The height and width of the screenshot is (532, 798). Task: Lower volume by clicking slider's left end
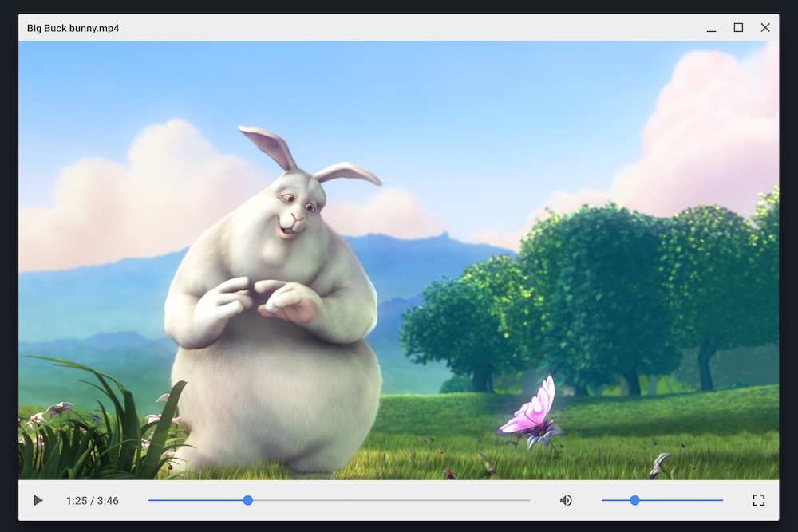(604, 500)
